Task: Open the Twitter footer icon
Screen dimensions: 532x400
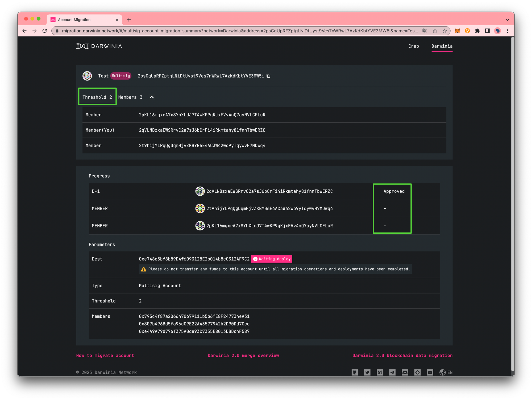Action: (367, 372)
